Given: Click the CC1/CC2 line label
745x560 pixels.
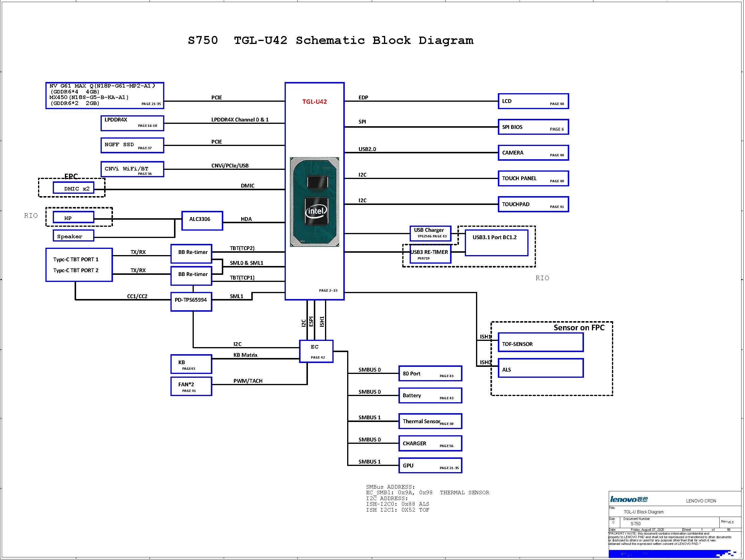Looking at the screenshot, I should click(x=137, y=296).
